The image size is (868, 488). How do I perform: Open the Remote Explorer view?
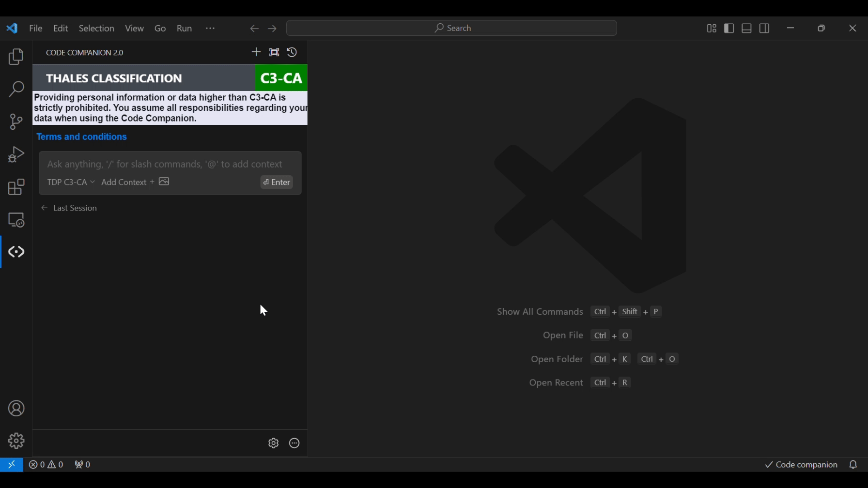coord(16,220)
